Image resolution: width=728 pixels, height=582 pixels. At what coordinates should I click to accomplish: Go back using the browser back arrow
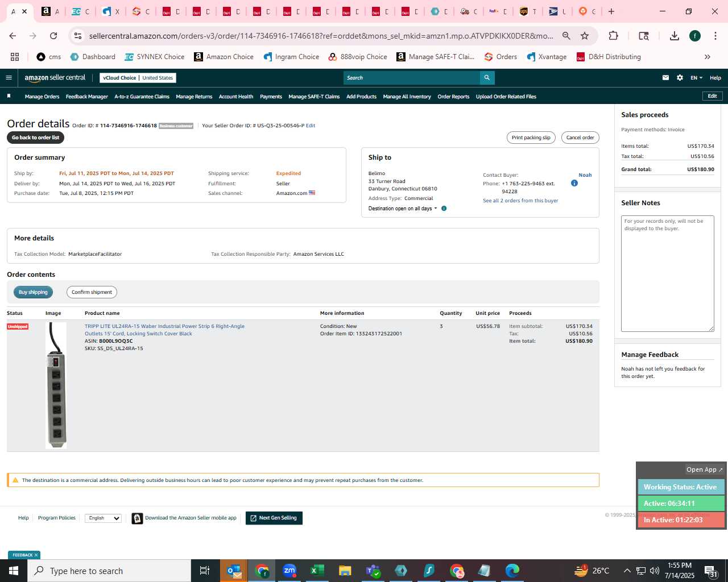[13, 36]
